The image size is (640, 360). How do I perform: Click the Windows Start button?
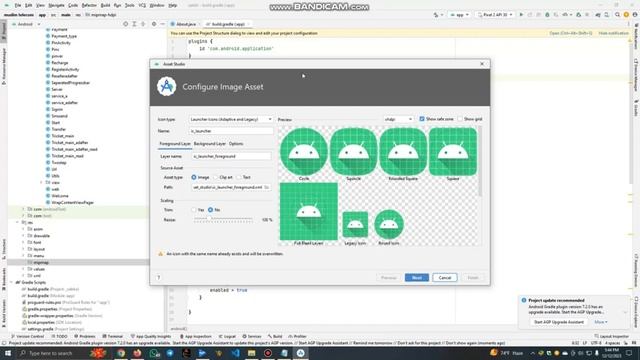pyautogui.click(x=7, y=353)
